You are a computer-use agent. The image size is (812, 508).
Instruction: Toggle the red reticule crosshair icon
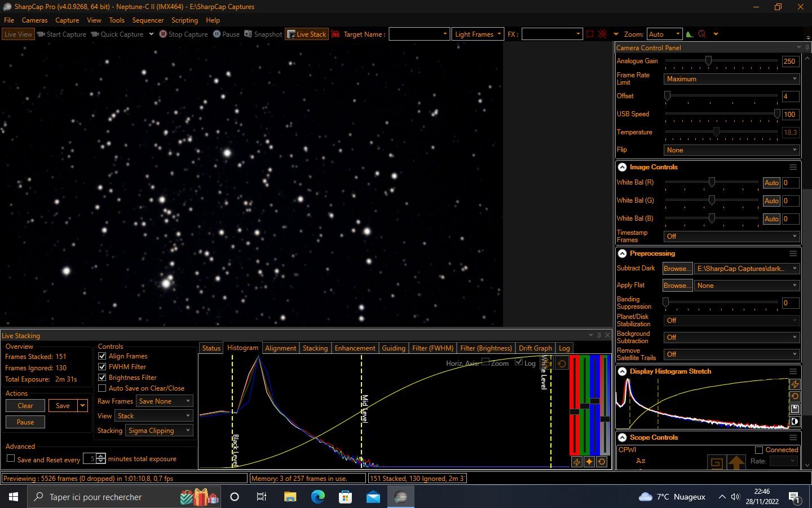[x=602, y=34]
